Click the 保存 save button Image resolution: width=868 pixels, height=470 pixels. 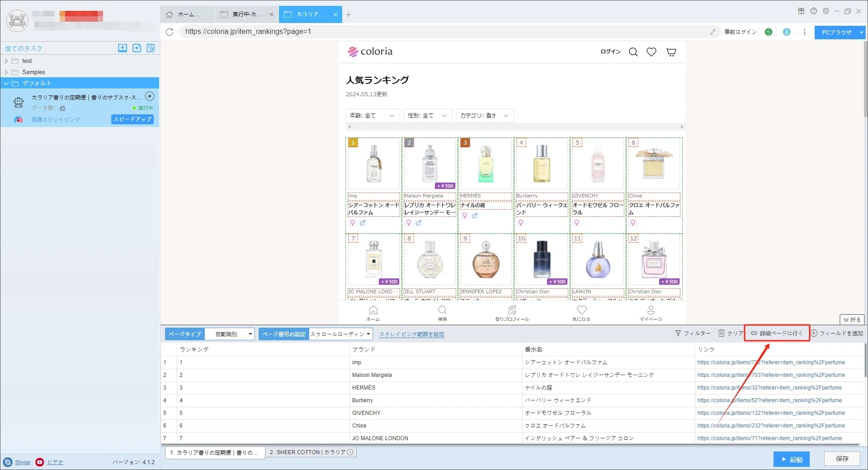point(842,459)
